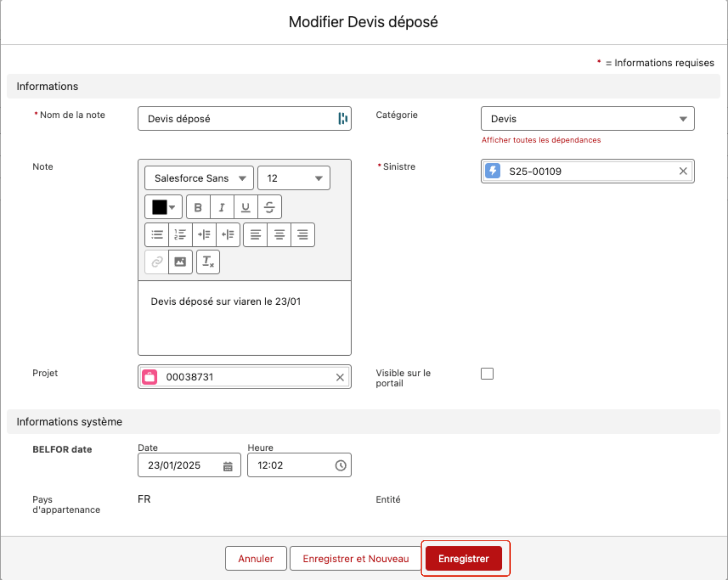Screen dimensions: 728x580
Task: Apply strikethrough to note text
Action: [x=270, y=207]
